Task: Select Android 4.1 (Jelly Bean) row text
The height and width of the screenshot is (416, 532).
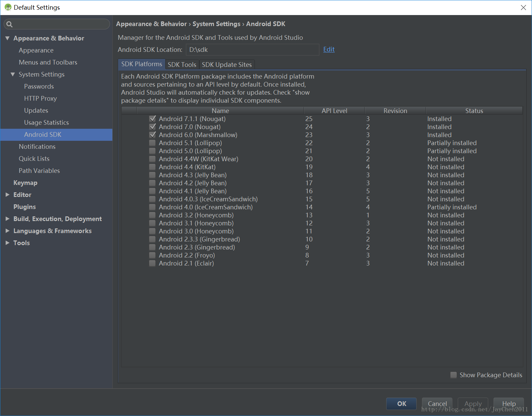Action: (193, 191)
